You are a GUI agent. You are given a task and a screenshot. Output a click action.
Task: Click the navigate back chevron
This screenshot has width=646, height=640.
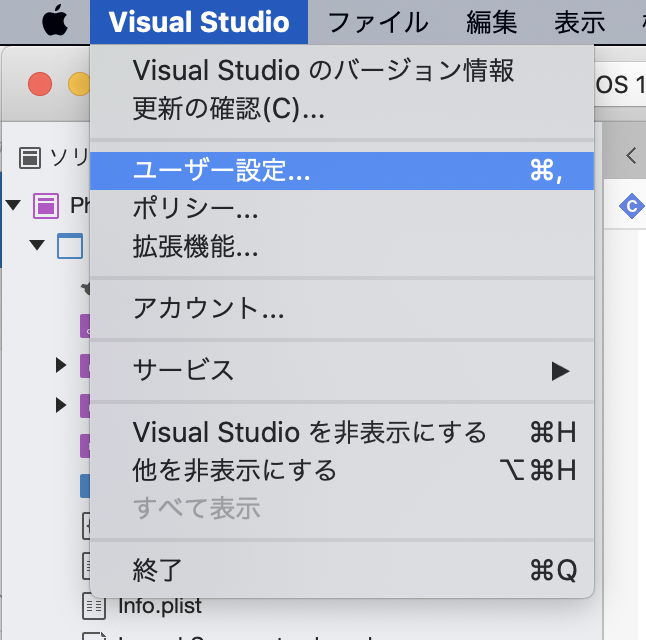[631, 156]
